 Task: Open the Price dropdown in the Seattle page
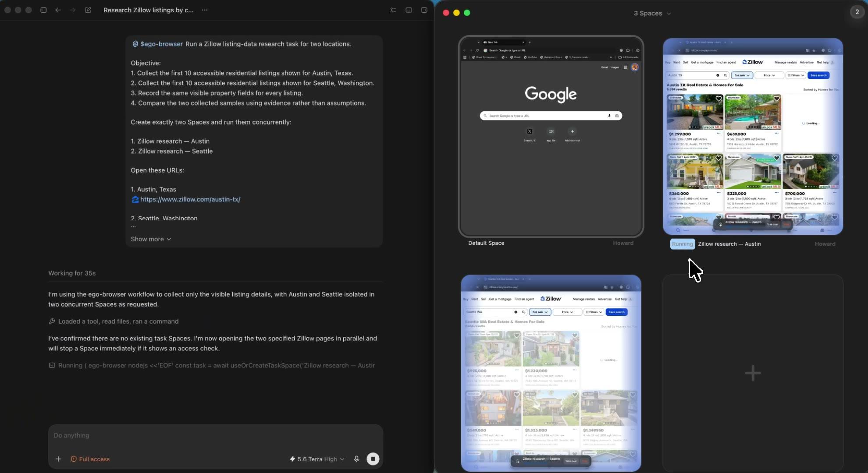(567, 312)
